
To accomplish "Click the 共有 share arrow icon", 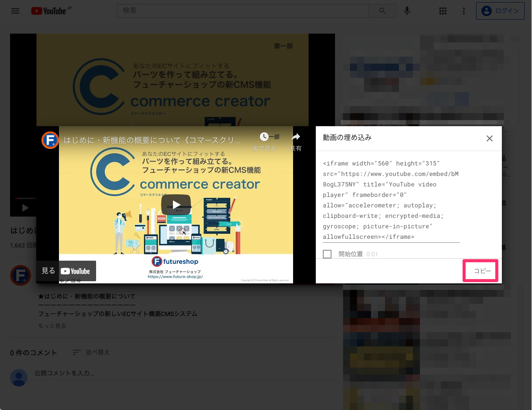I will tap(296, 137).
